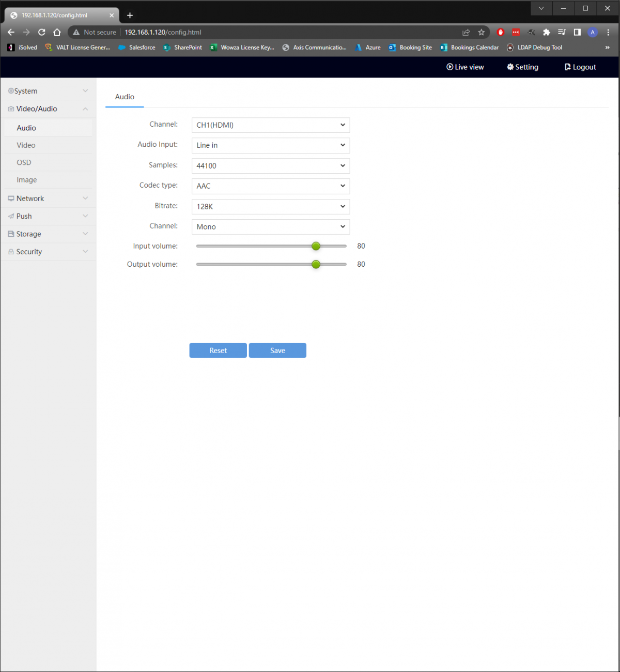620x672 pixels.
Task: Select the OSD sidebar item
Action: click(24, 162)
